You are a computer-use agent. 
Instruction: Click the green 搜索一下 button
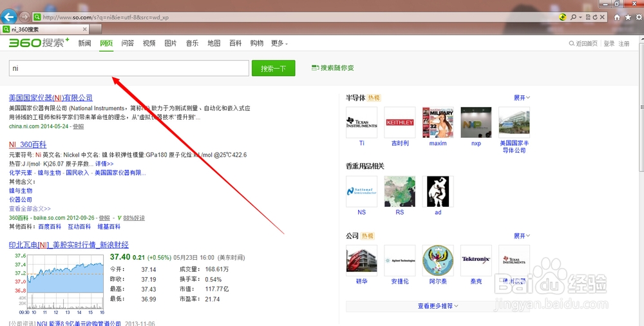(274, 68)
